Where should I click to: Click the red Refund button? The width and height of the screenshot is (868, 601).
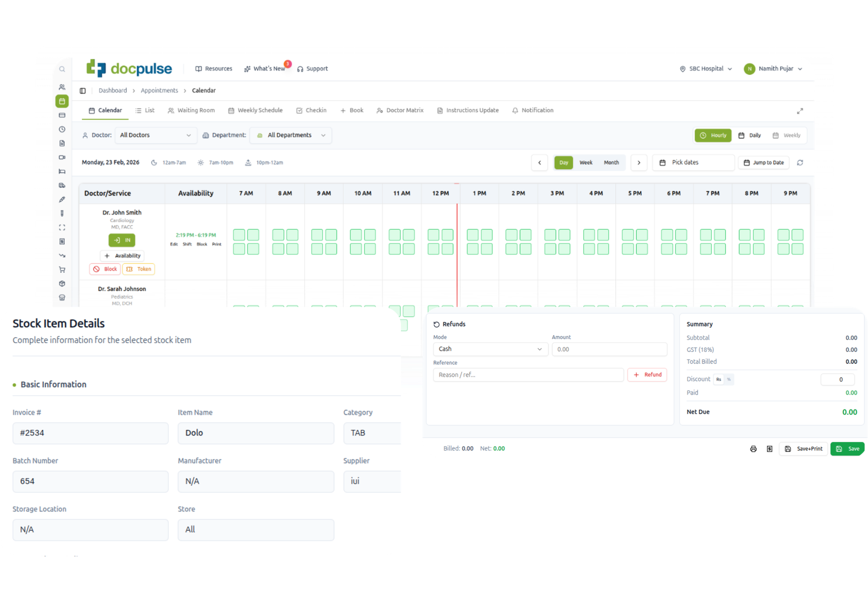[647, 375]
